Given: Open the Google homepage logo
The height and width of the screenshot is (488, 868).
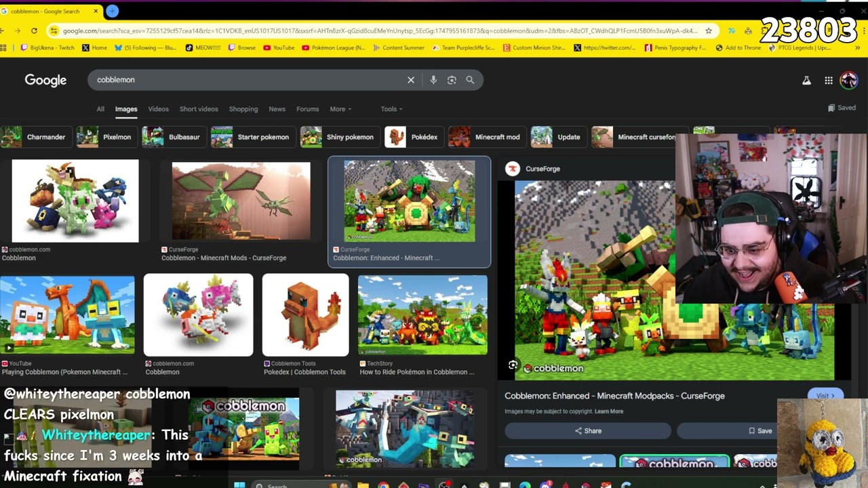Looking at the screenshot, I should click(x=45, y=80).
